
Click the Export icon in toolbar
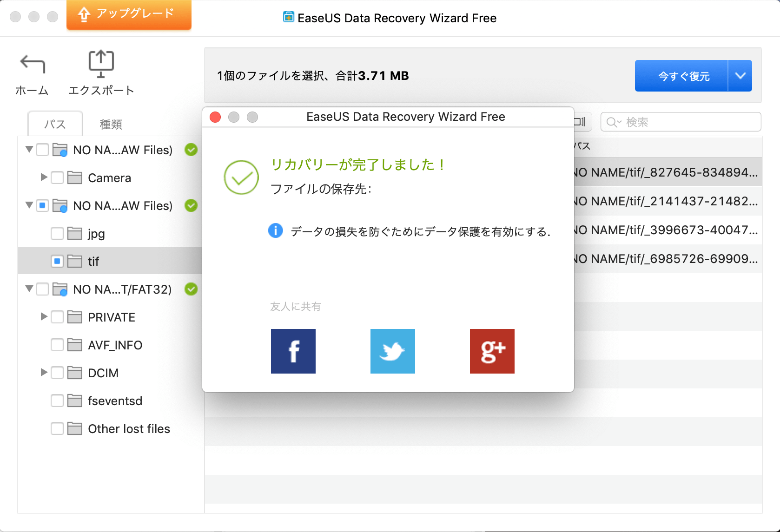[x=101, y=64]
